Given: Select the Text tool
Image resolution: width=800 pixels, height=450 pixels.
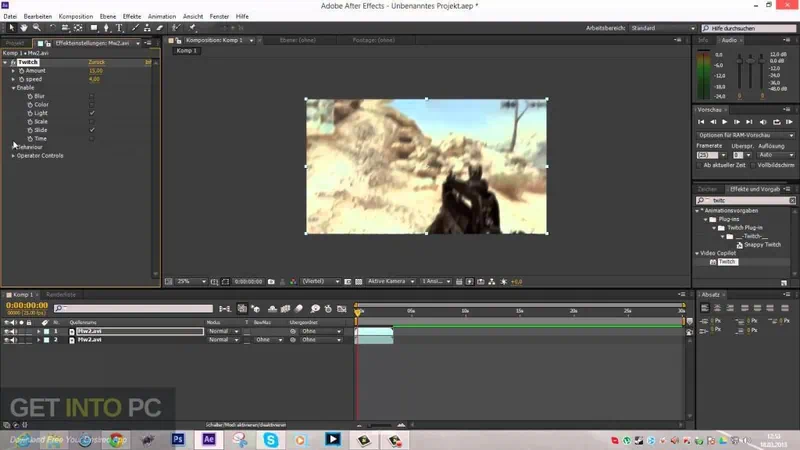Looking at the screenshot, I should point(119,28).
